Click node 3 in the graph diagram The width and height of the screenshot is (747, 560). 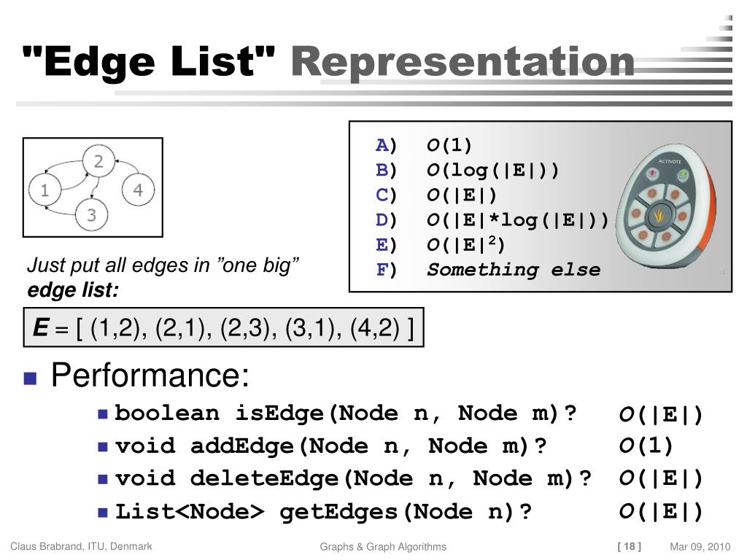point(91,215)
